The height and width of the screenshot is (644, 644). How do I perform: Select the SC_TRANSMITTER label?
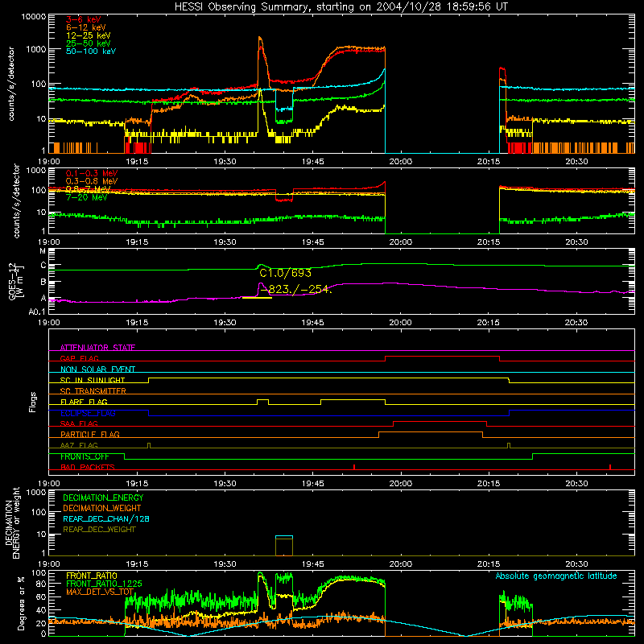93,390
